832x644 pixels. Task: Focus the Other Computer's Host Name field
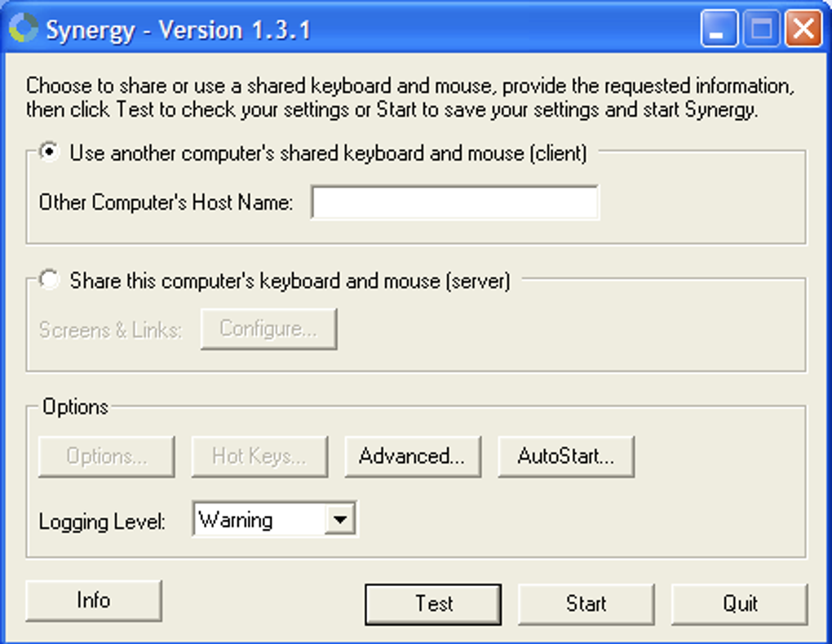tap(454, 201)
